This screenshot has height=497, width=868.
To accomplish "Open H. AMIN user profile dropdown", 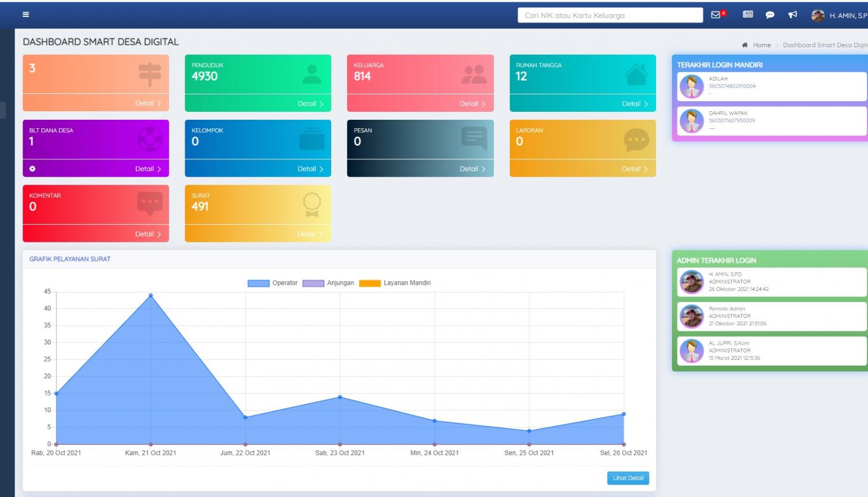I will pyautogui.click(x=839, y=16).
